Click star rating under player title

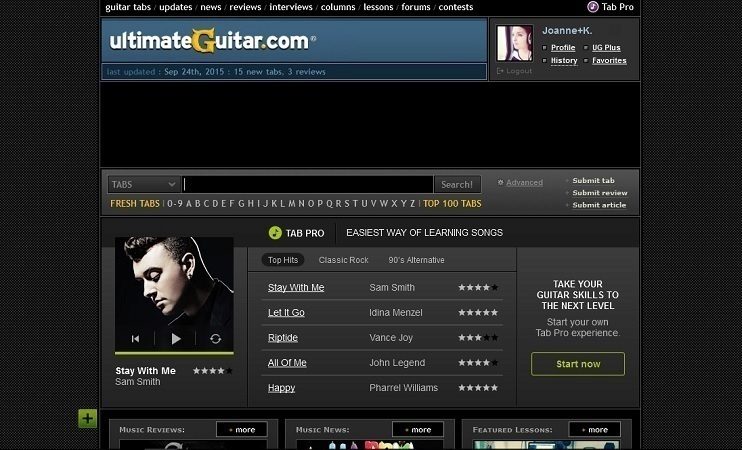pyautogui.click(x=212, y=371)
